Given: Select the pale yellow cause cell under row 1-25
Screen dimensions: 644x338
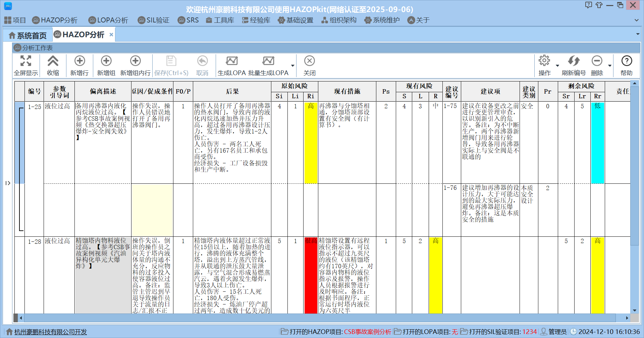Looking at the screenshot, I should (x=152, y=210).
